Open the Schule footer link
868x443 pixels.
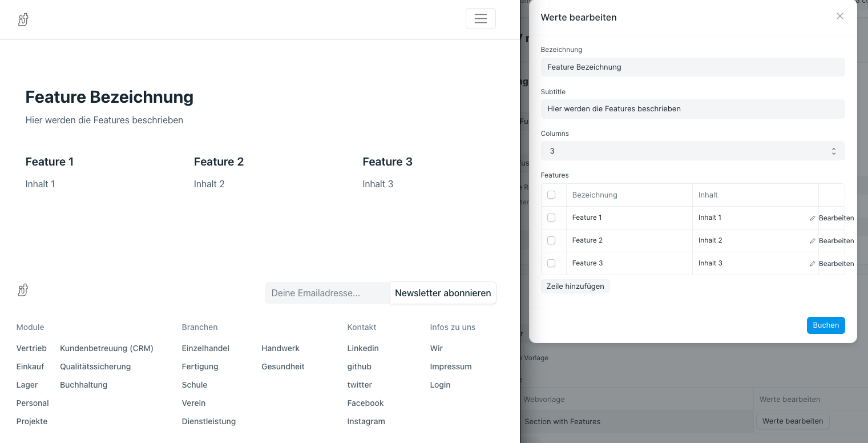(195, 385)
